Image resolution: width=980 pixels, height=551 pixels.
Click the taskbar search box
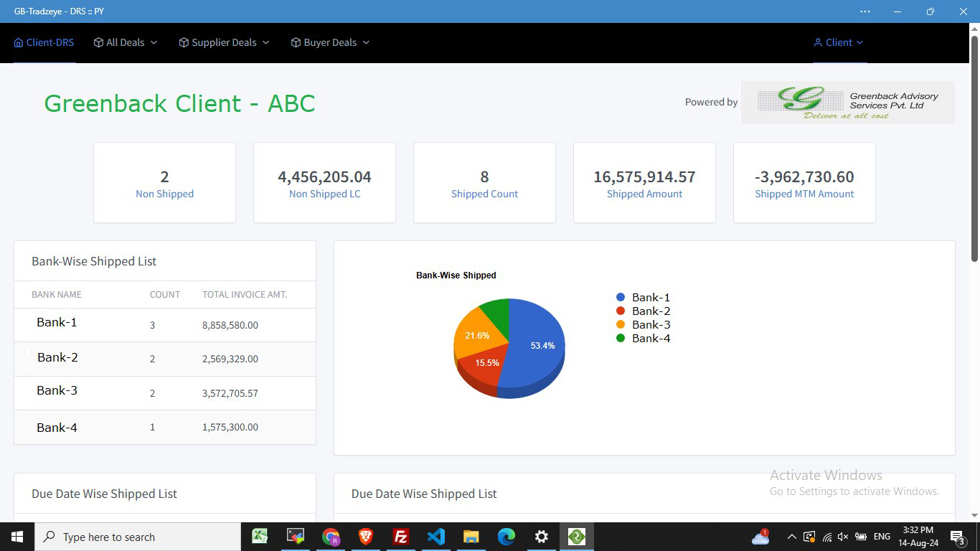tap(138, 537)
